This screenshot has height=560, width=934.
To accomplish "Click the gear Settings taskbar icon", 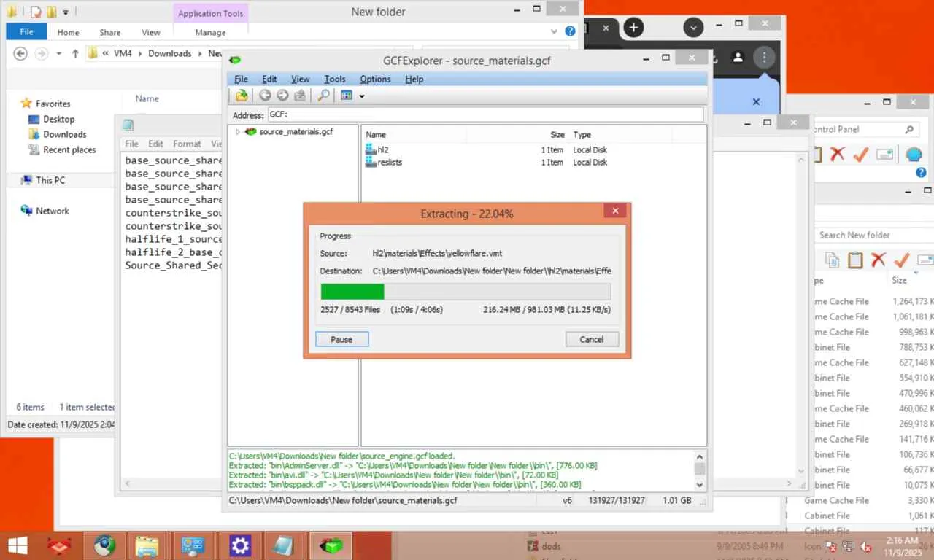I will coord(240,545).
